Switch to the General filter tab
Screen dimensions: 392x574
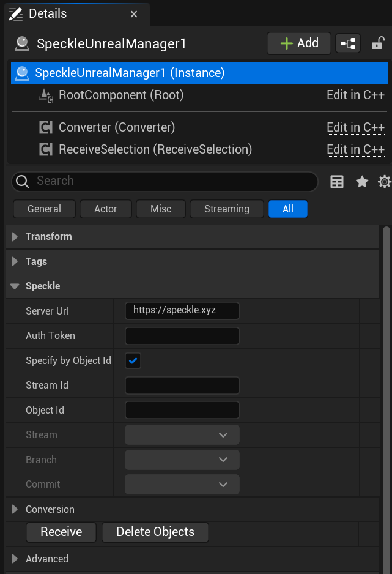44,209
